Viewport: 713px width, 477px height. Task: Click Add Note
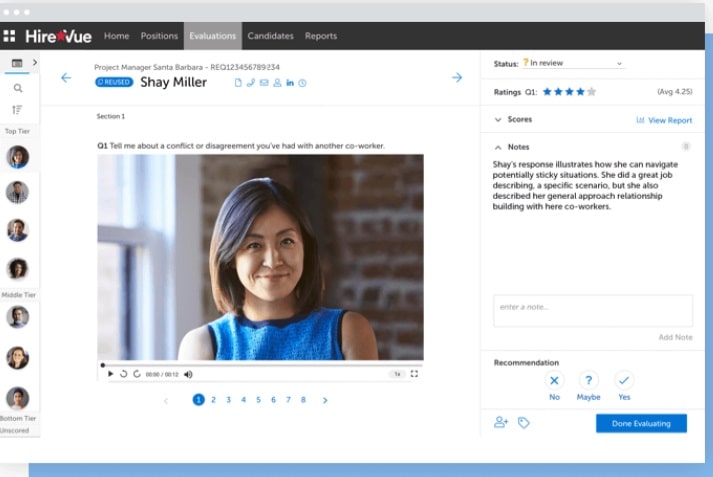[675, 337]
